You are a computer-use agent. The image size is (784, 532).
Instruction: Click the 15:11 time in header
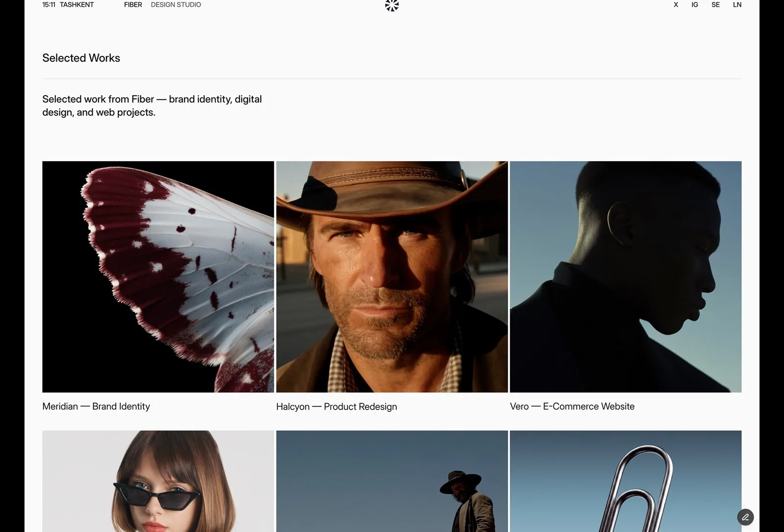click(49, 5)
